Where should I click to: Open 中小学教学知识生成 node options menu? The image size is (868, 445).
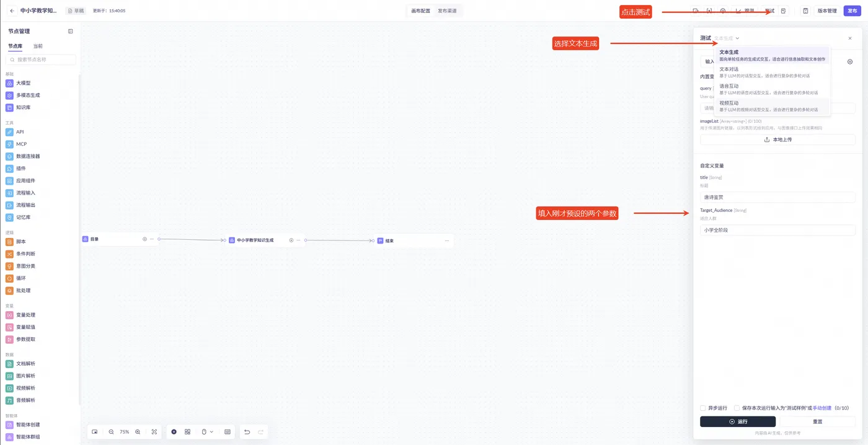coord(298,240)
